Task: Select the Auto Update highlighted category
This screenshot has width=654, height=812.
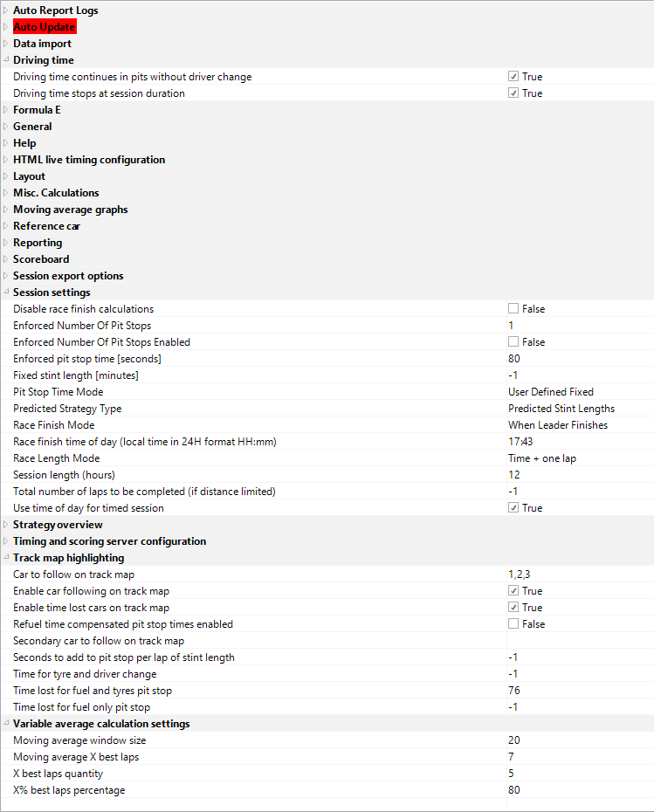Action: click(x=45, y=27)
